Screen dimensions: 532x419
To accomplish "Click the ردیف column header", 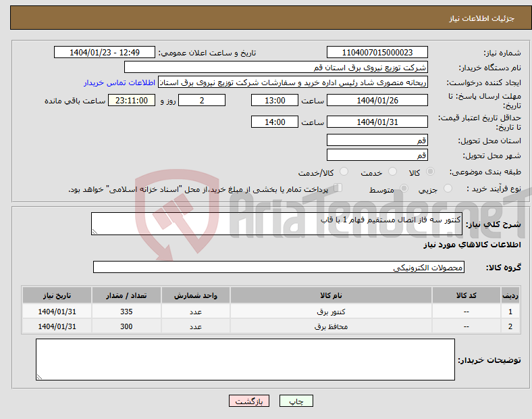I will [x=510, y=295].
